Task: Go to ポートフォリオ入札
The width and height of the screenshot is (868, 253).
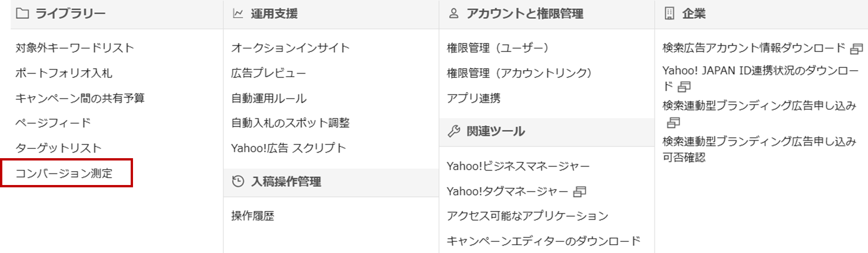Action: [64, 73]
